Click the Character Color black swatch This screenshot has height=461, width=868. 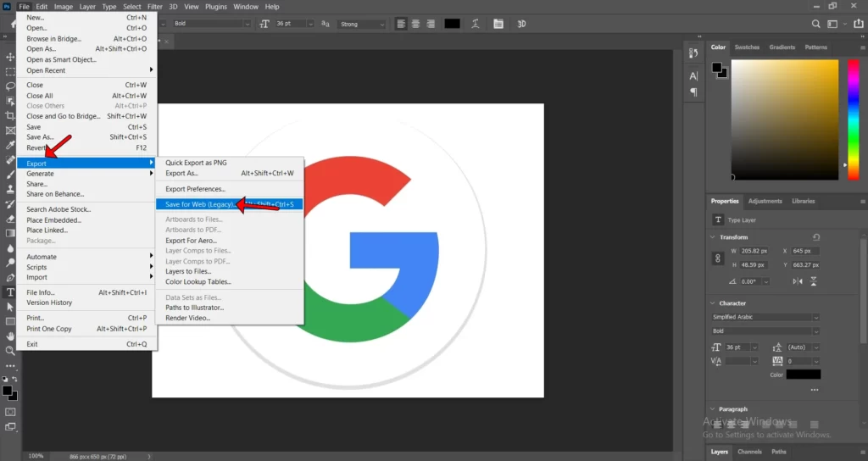pos(804,375)
